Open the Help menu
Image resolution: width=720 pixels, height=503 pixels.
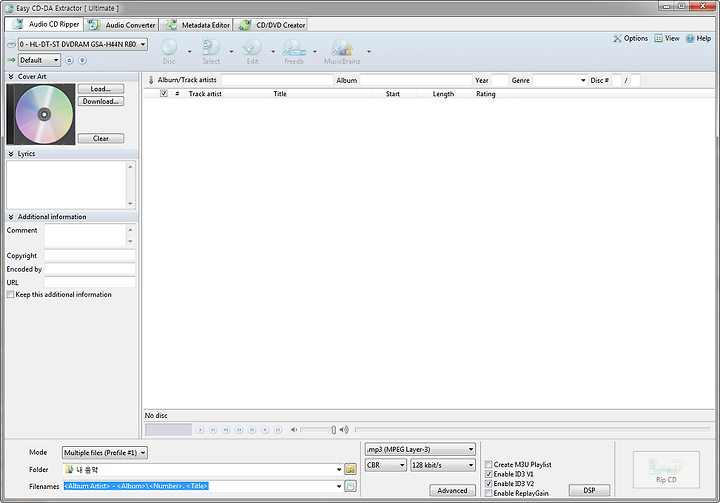coord(698,38)
